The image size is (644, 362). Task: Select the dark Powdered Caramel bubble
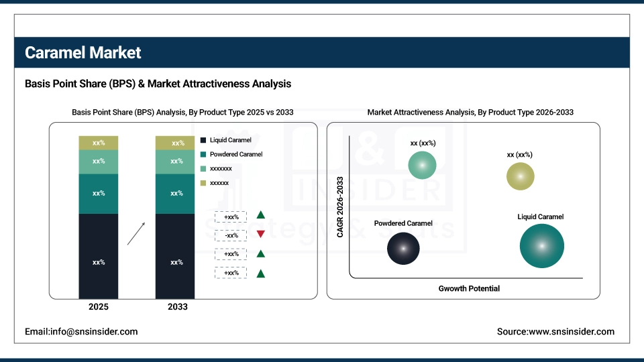(x=403, y=248)
